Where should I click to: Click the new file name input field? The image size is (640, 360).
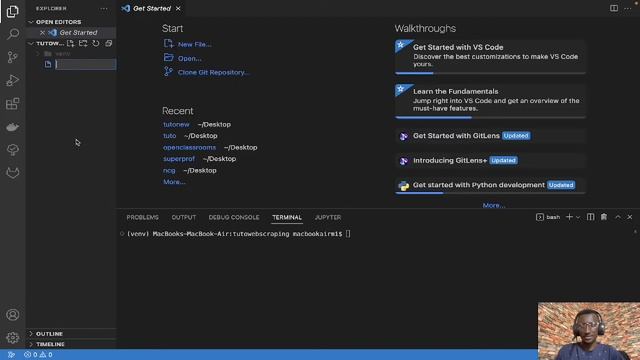click(86, 64)
